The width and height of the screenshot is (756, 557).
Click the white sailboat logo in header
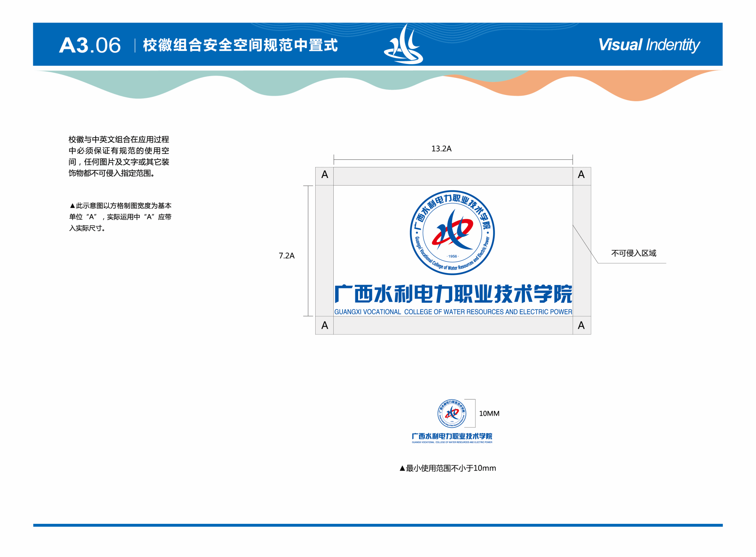click(403, 45)
